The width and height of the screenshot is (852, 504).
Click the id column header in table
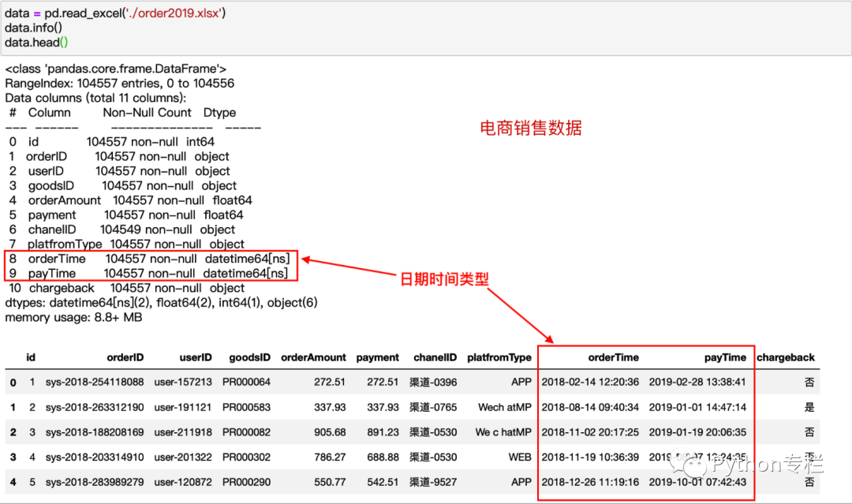coord(31,357)
